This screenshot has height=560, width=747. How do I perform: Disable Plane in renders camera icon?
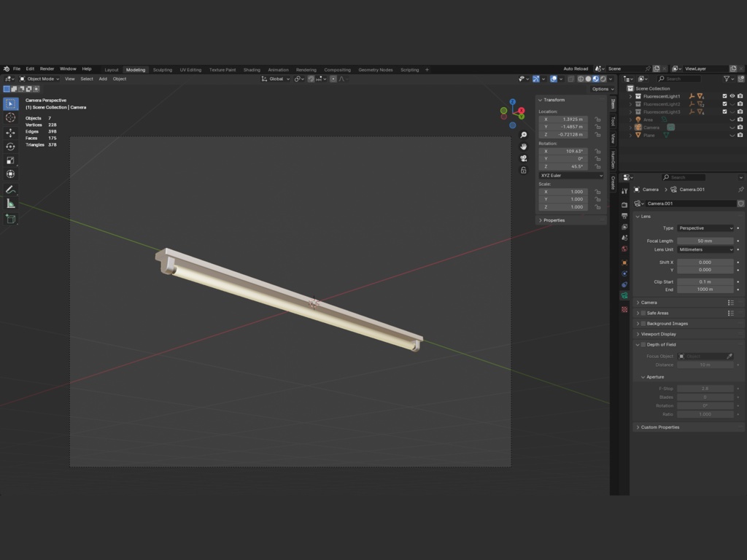pyautogui.click(x=740, y=135)
